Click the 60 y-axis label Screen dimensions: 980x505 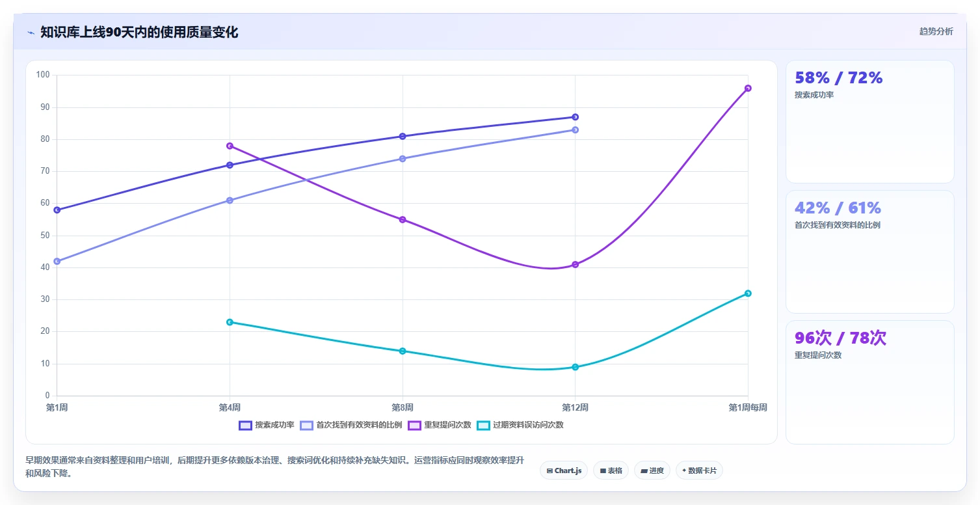pos(45,203)
